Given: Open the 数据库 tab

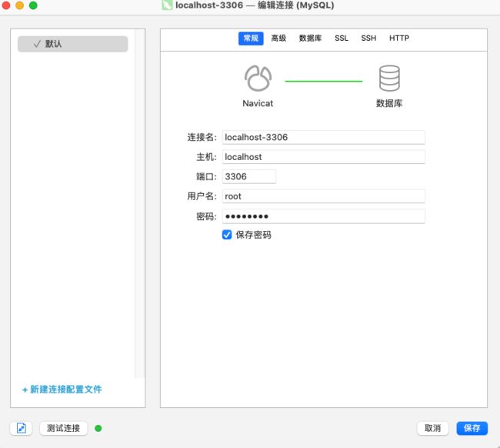Looking at the screenshot, I should (x=310, y=38).
